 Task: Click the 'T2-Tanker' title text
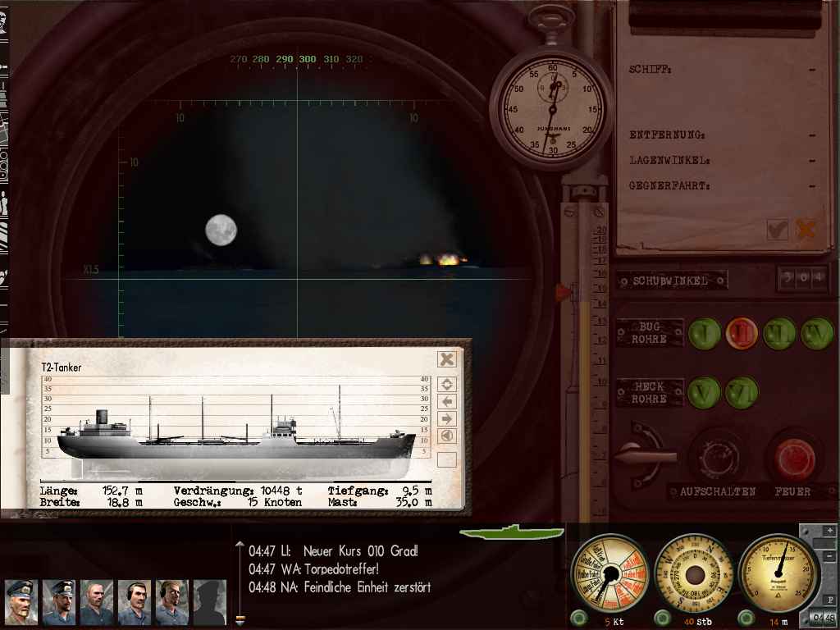pyautogui.click(x=62, y=367)
